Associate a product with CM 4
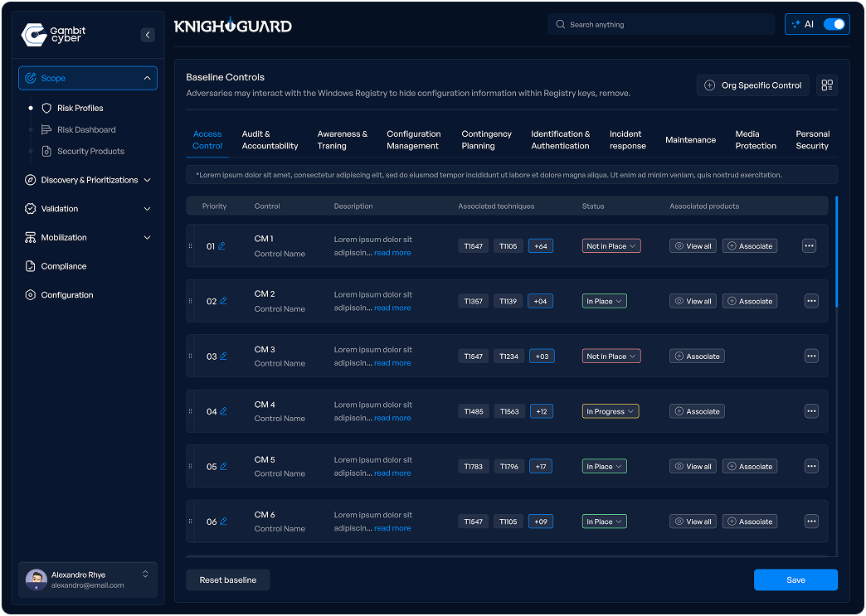The image size is (866, 616). click(697, 411)
